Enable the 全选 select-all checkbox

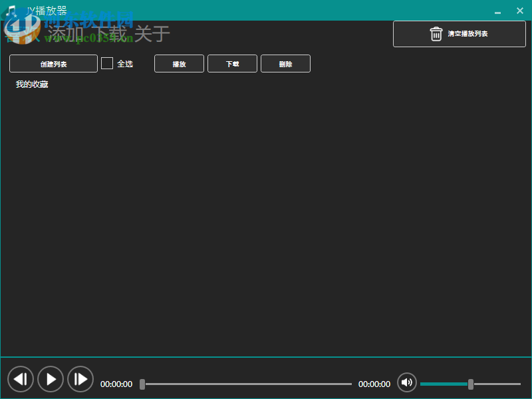coord(106,63)
